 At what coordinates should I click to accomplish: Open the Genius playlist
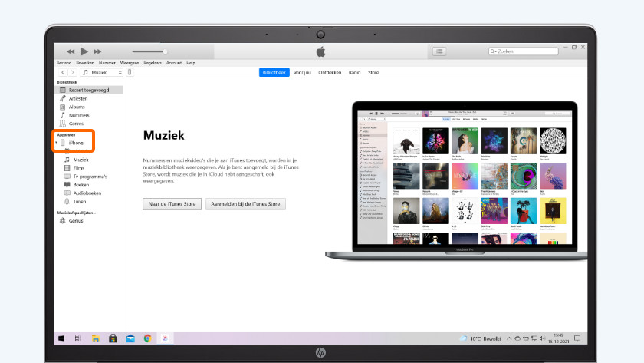[76, 221]
